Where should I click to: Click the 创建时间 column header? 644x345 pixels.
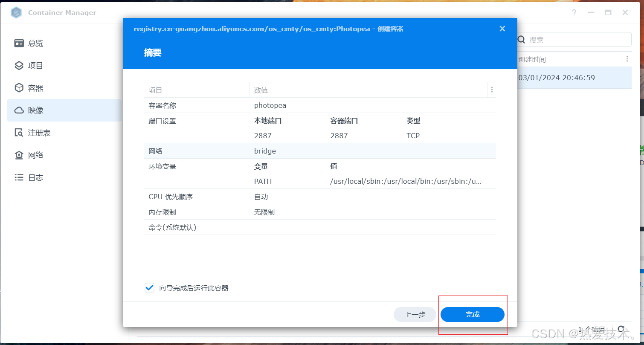pos(532,59)
